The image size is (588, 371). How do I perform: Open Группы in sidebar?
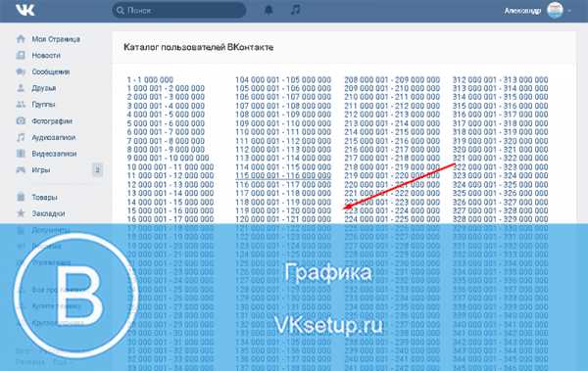43,104
